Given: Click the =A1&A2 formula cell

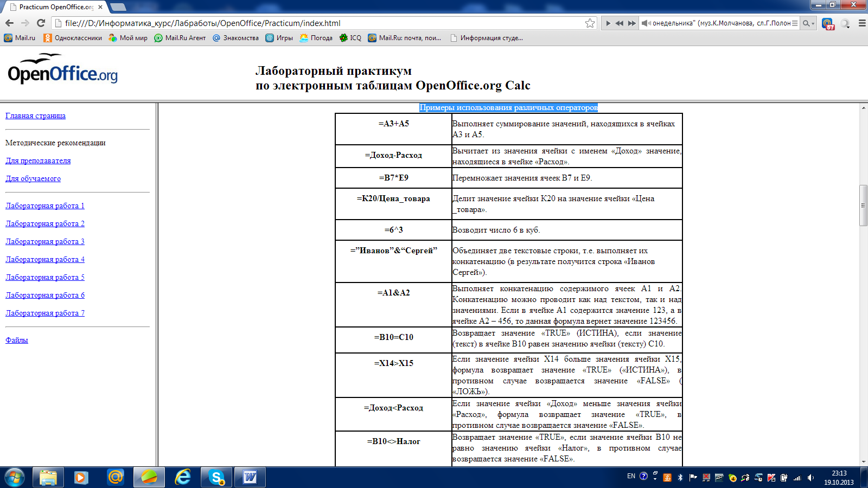Looking at the screenshot, I should 393,305.
